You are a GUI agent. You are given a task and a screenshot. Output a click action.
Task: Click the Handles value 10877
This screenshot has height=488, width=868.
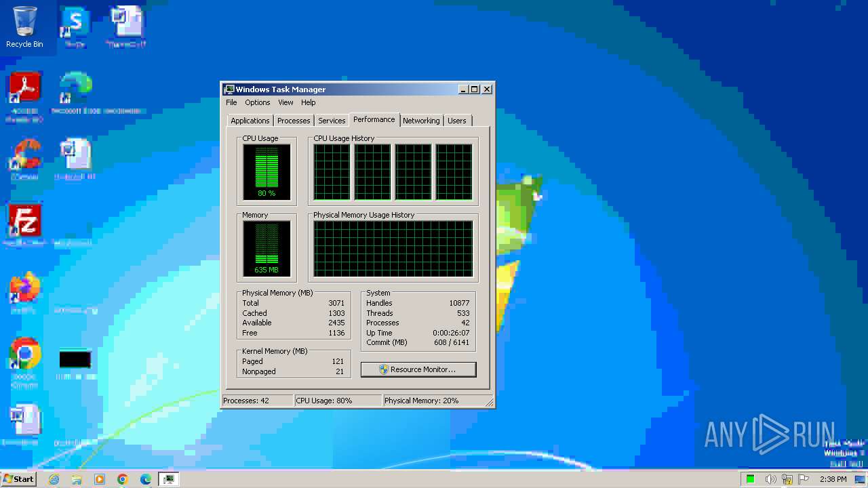tap(459, 303)
